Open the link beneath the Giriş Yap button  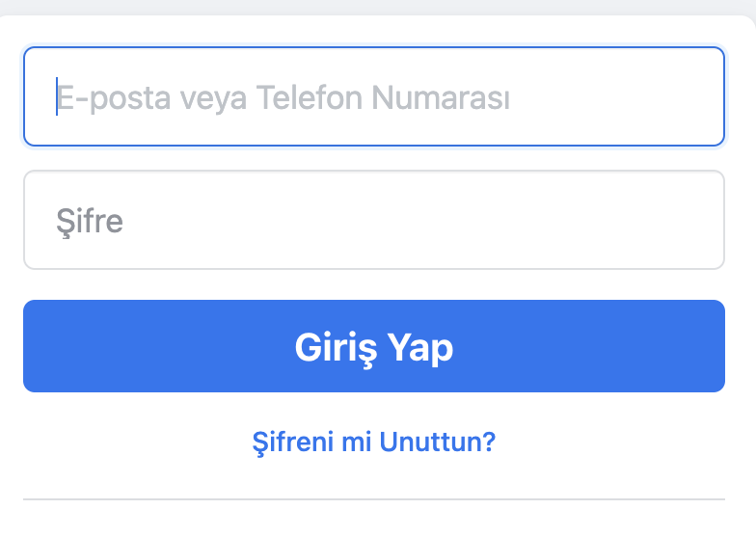click(373, 442)
